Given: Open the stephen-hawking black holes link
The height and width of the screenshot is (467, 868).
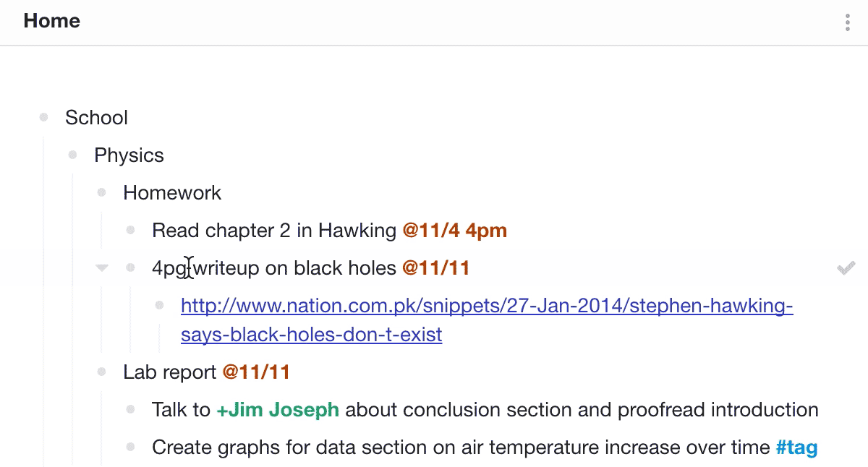Looking at the screenshot, I should pos(487,320).
